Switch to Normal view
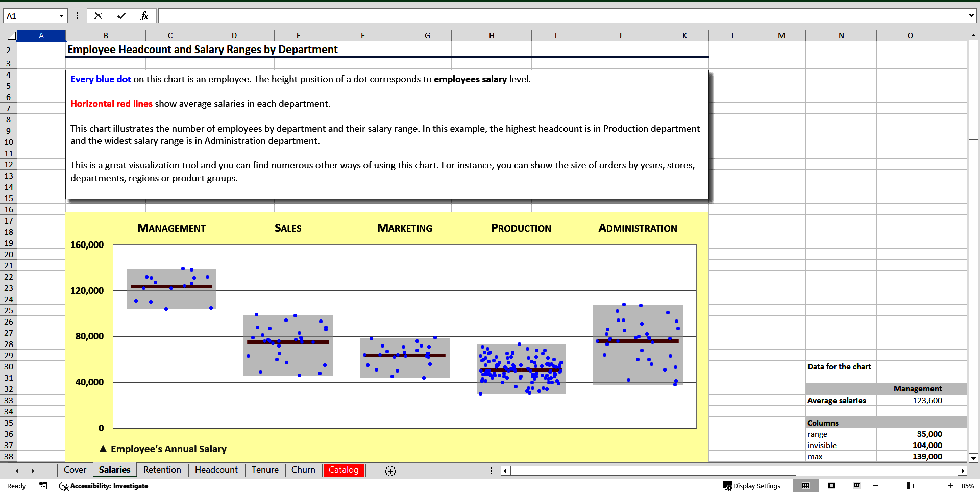This screenshot has height=493, width=980. [805, 486]
